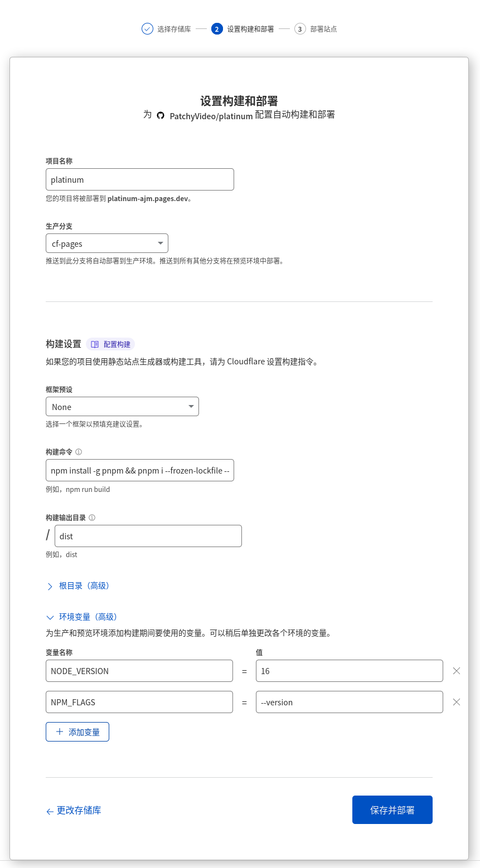Click the info icon next to 构建命令
The height and width of the screenshot is (868, 480).
point(79,452)
